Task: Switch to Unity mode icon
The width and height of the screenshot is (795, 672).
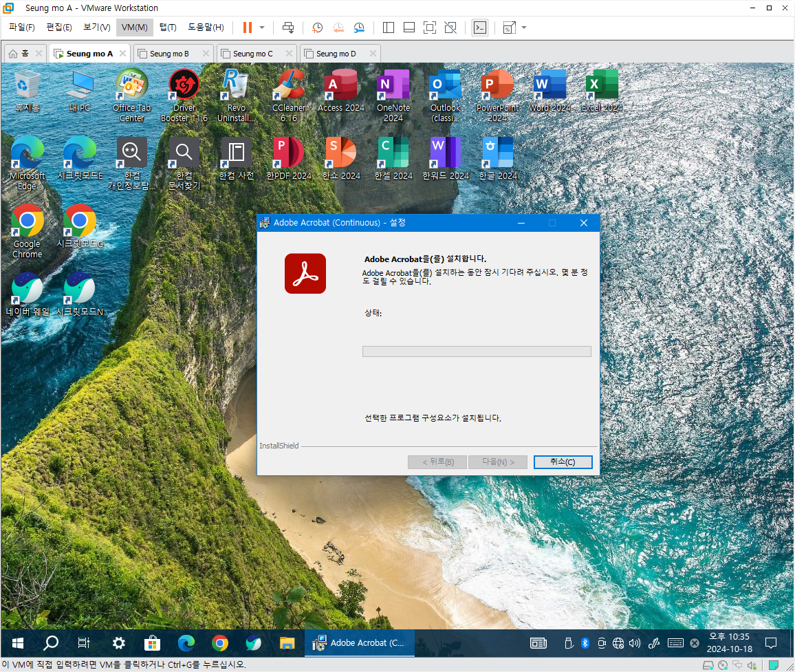Action: [450, 28]
